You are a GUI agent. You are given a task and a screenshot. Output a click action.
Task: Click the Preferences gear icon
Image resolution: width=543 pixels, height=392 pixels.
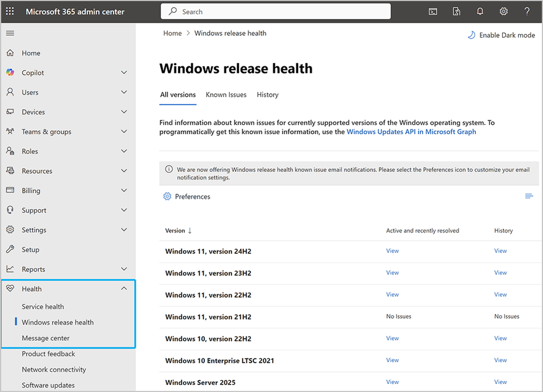click(167, 196)
